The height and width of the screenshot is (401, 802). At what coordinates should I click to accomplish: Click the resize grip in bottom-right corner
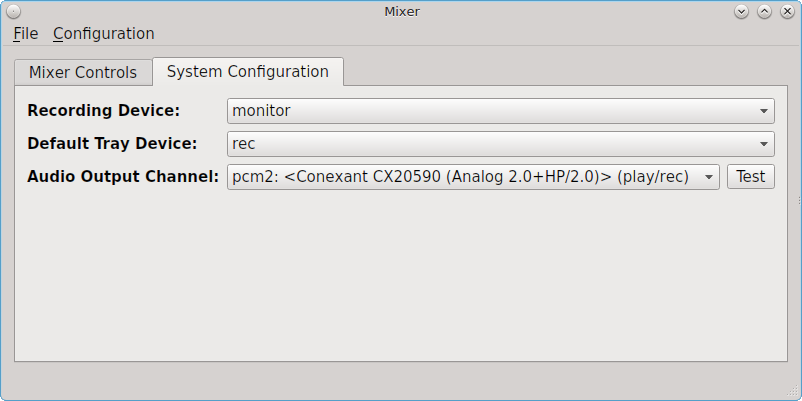pos(793,392)
